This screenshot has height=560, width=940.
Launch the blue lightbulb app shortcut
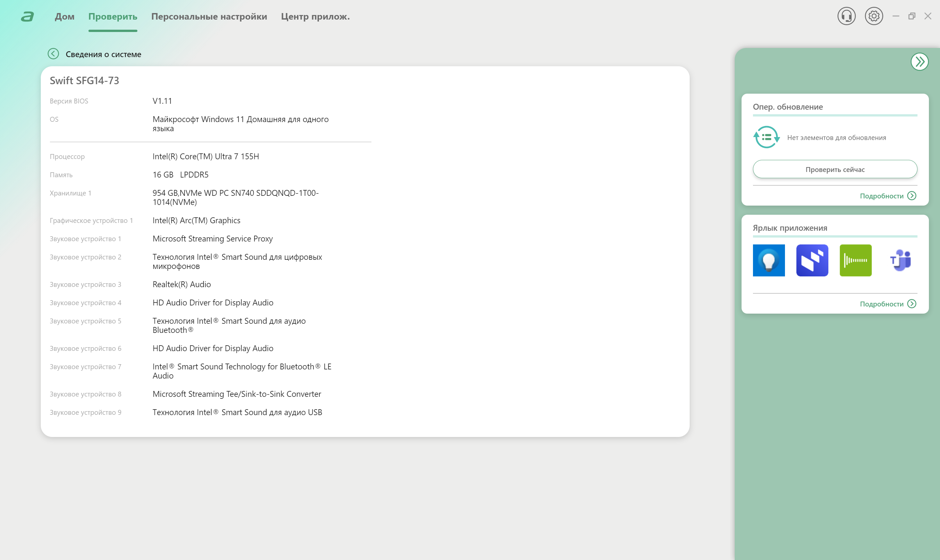click(769, 260)
